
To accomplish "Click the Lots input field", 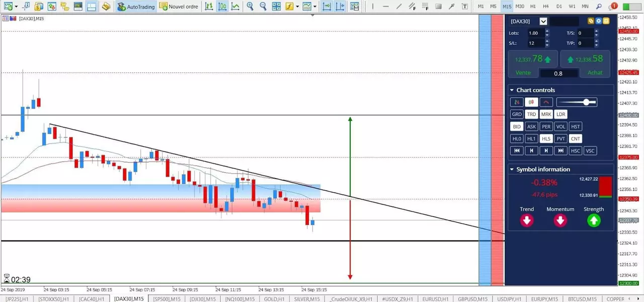I will pos(536,33).
